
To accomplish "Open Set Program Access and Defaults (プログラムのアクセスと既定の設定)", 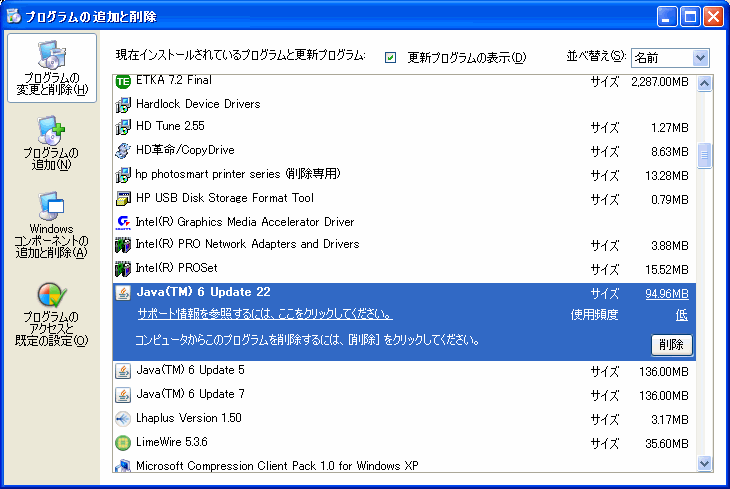I will [51, 314].
